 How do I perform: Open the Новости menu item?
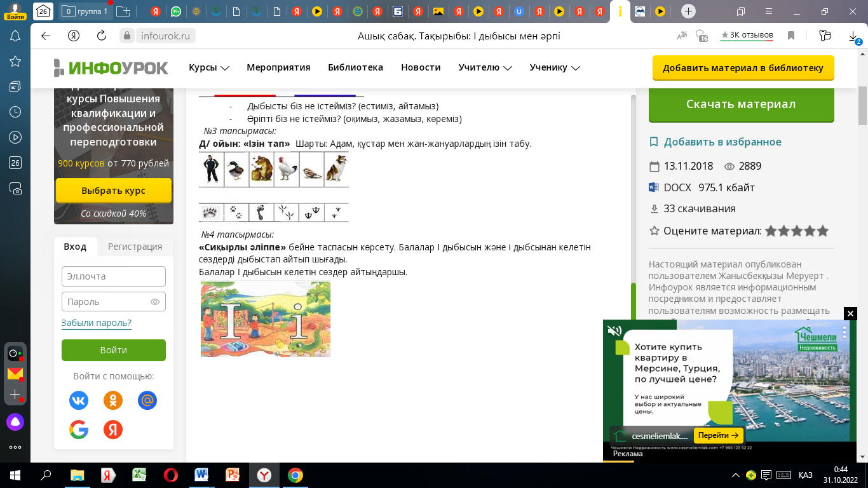coord(421,67)
